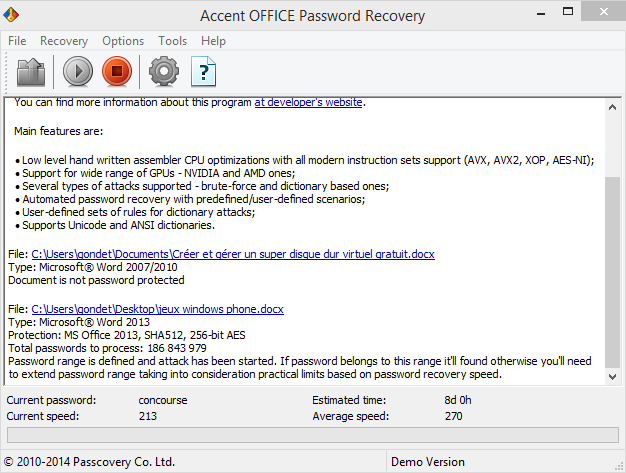
Task: Start the password recovery attack
Action: pyautogui.click(x=77, y=72)
